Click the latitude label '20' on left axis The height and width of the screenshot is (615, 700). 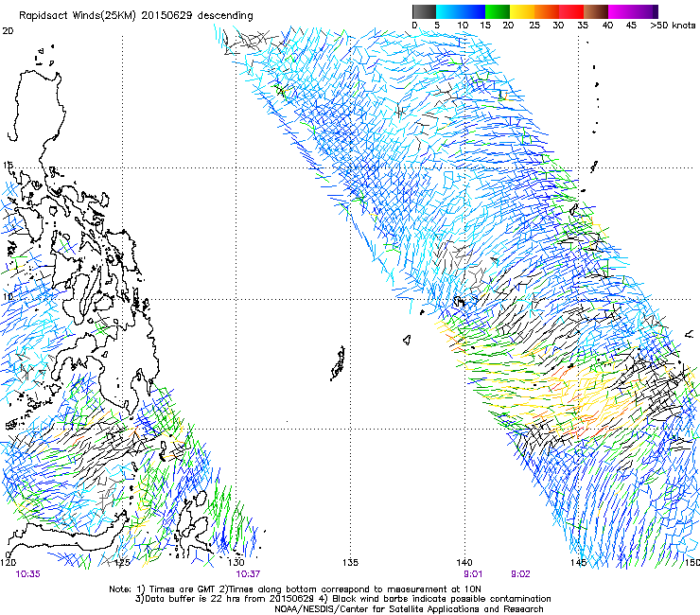click(8, 31)
